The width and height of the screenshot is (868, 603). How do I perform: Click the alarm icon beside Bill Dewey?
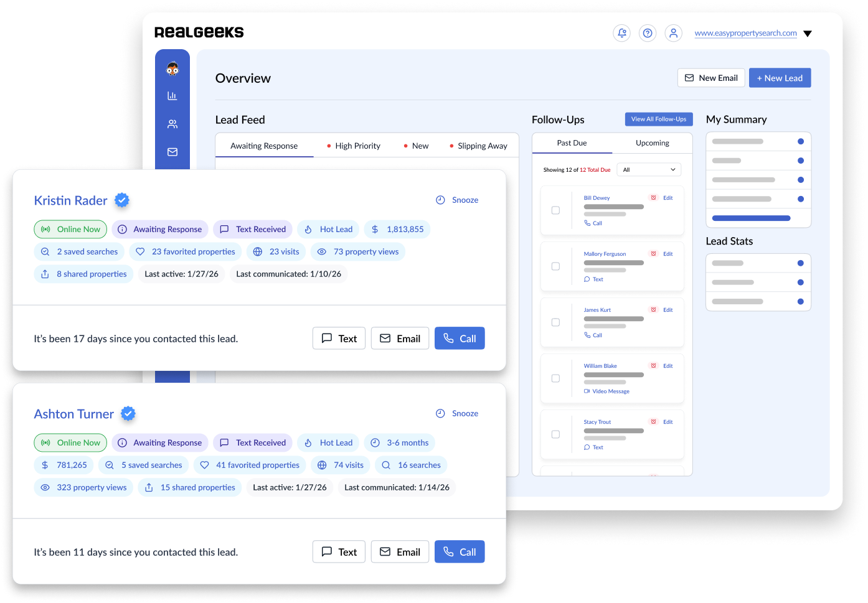click(x=653, y=198)
